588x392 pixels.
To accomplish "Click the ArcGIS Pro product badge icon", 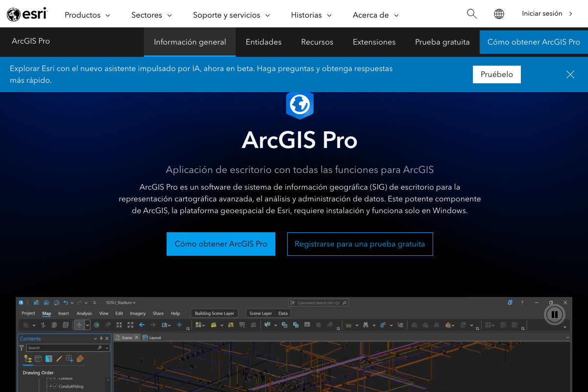I will pos(299,105).
